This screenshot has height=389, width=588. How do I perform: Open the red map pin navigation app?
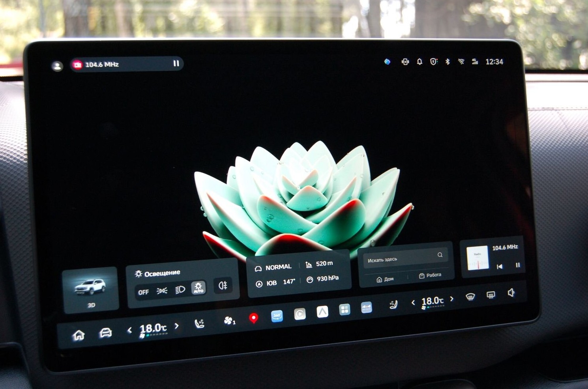coord(254,318)
